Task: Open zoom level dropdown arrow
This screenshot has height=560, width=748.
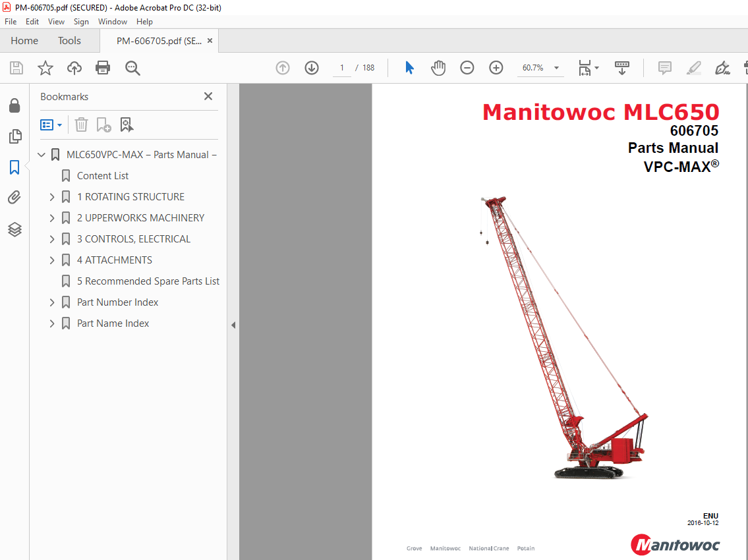Action: tap(556, 68)
